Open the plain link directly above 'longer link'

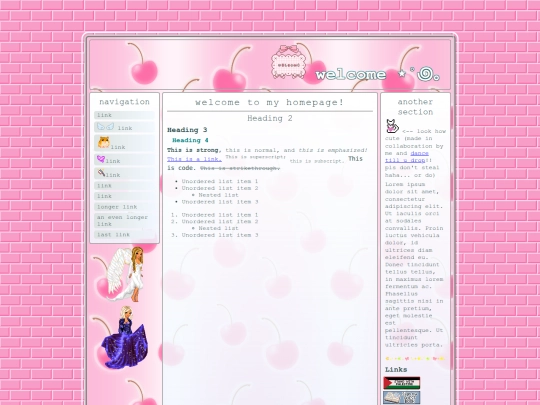124,196
